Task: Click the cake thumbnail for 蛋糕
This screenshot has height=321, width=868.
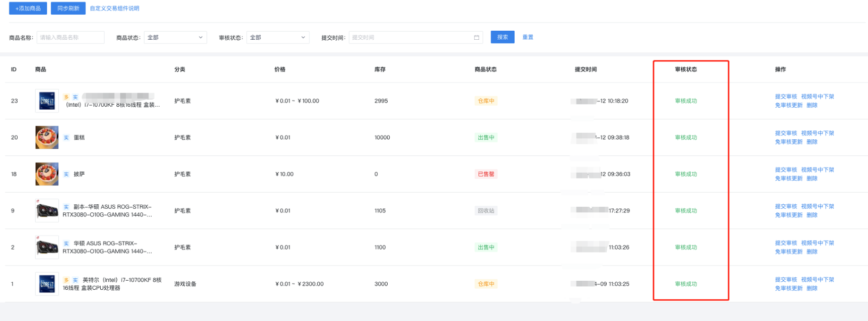Action: coord(47,137)
